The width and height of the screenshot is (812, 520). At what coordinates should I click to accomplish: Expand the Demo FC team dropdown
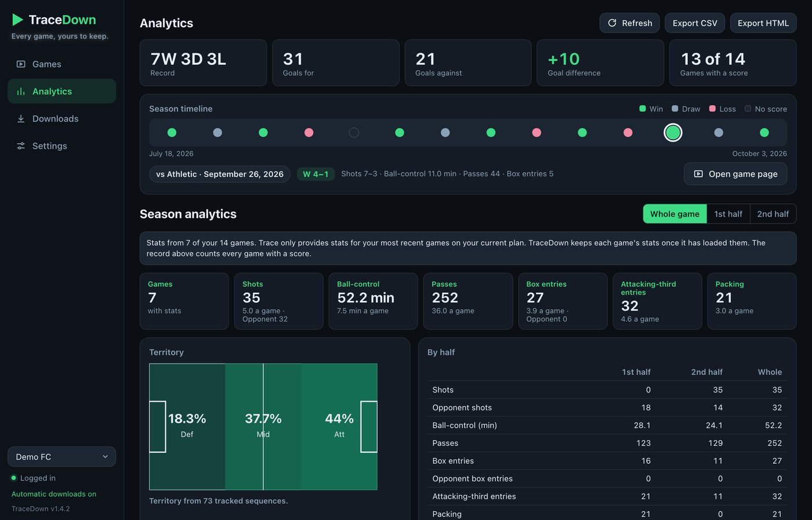[x=61, y=457]
